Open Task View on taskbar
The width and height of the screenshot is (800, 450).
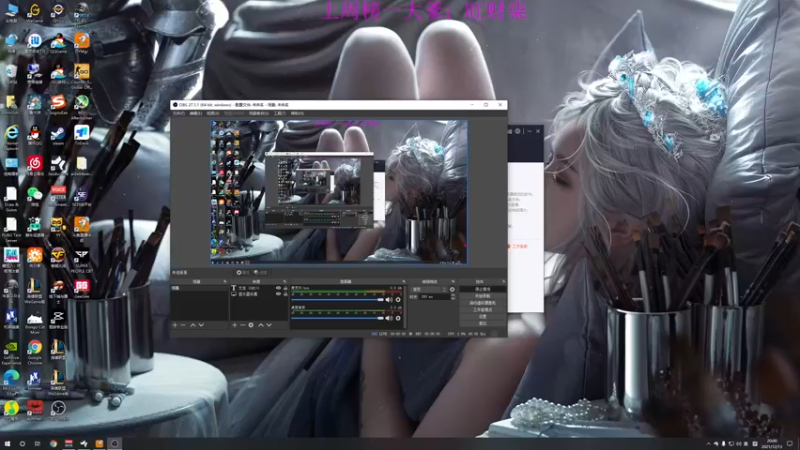(37, 444)
